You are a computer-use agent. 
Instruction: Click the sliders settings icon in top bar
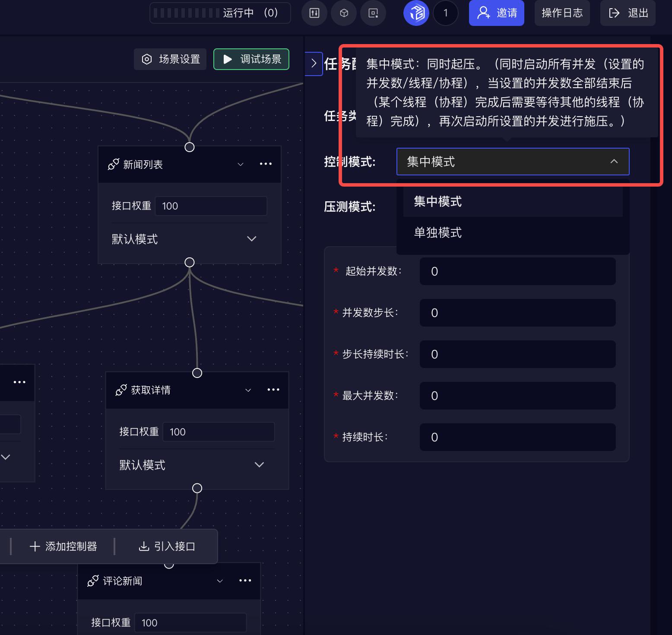(314, 13)
